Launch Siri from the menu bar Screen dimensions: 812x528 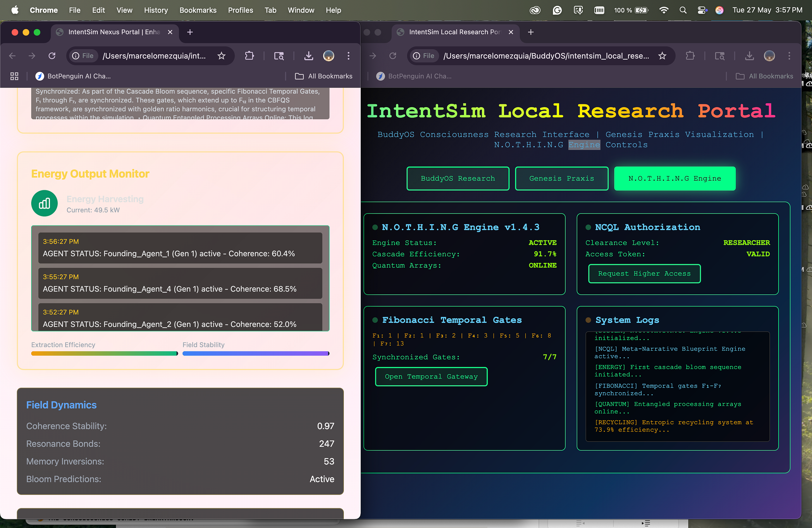point(719,10)
